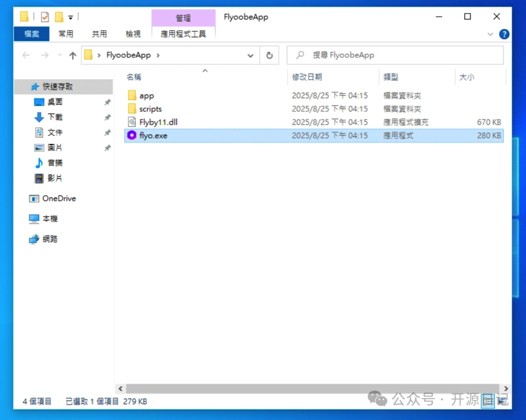Open the 檢視 View ribbon tab
This screenshot has height=420, width=526.
(133, 34)
